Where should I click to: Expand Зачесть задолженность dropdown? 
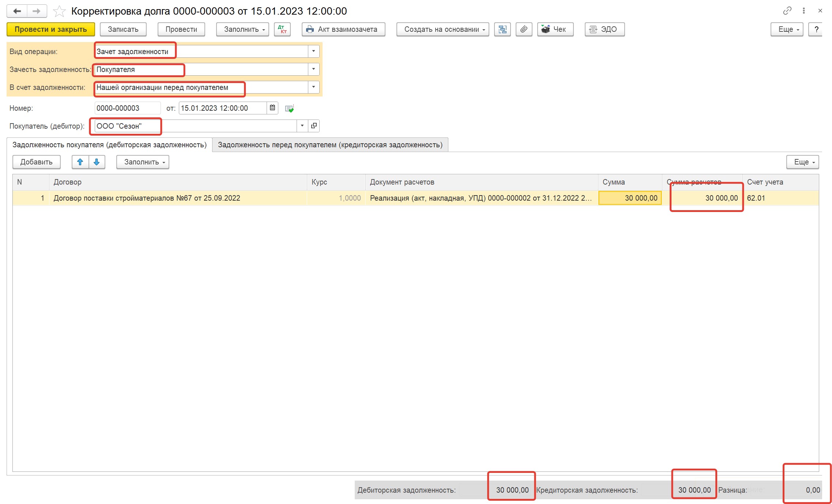coord(313,69)
